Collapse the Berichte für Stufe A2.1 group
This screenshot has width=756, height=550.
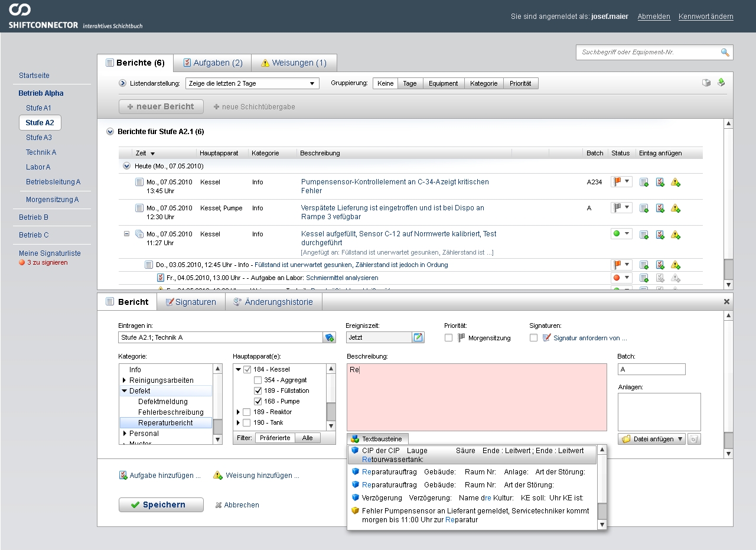point(110,132)
